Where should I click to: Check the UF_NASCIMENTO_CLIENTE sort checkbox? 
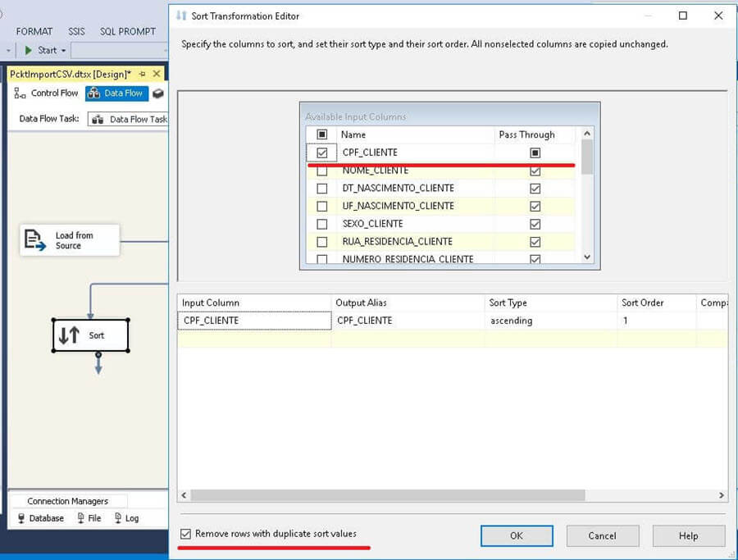pyautogui.click(x=322, y=206)
